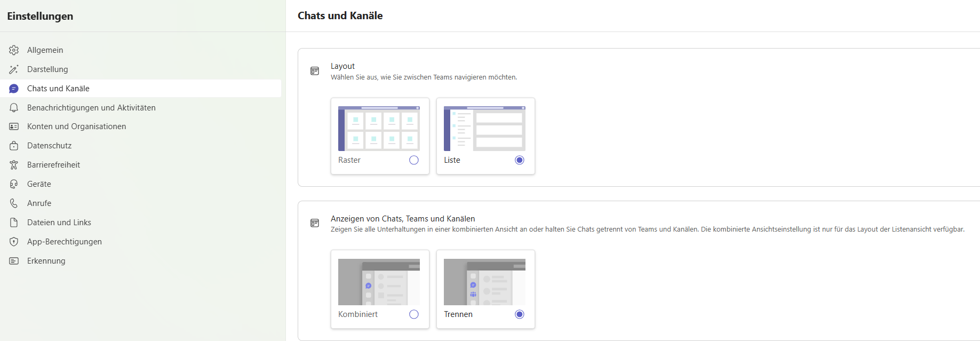Click the Raster layout preview thumbnail
980x341 pixels.
[379, 129]
